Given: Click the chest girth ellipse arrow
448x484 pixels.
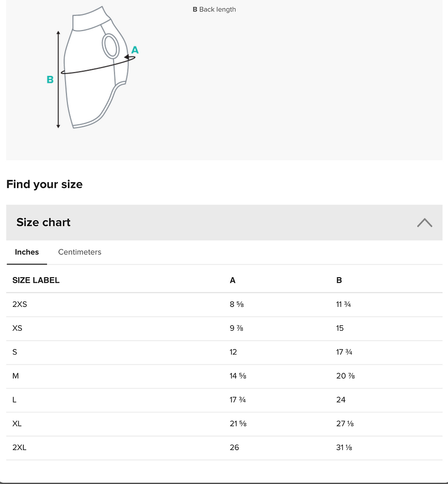Looking at the screenshot, I should 98,65.
